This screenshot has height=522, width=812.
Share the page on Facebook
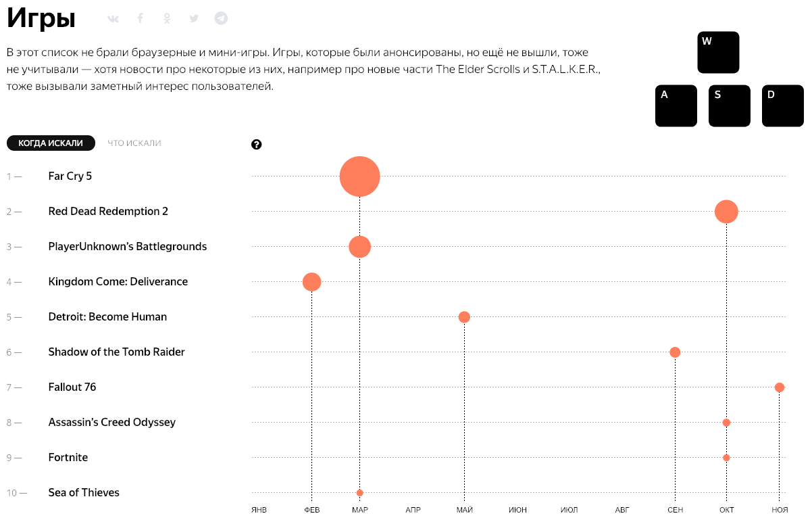(x=141, y=18)
